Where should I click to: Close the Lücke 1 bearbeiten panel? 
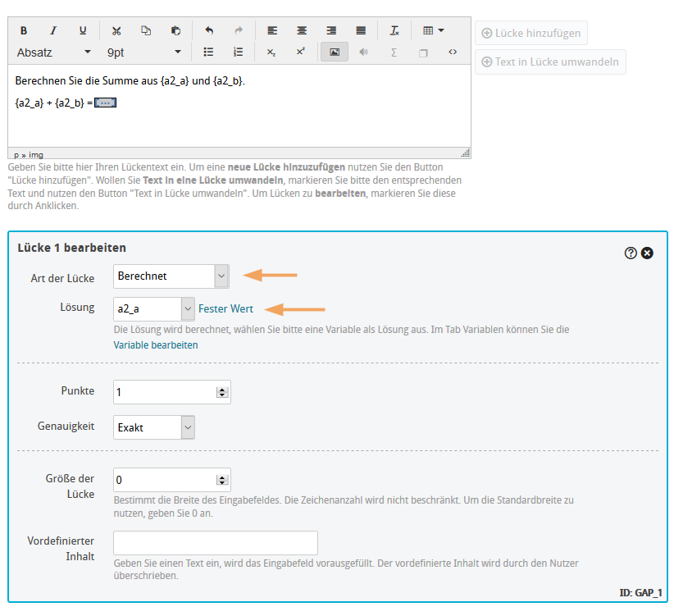647,253
